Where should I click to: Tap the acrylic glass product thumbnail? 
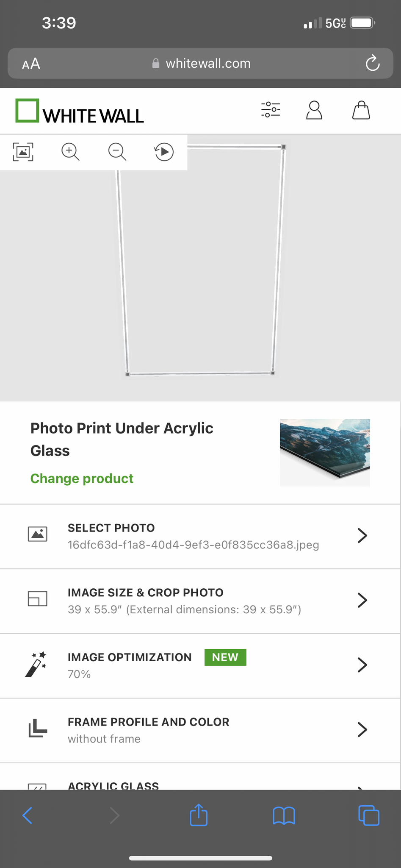tap(325, 452)
